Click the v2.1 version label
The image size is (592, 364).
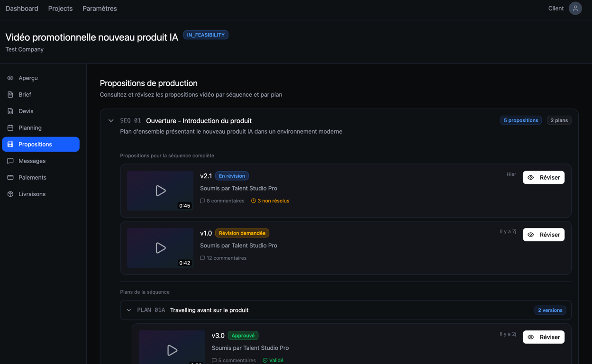(x=206, y=176)
